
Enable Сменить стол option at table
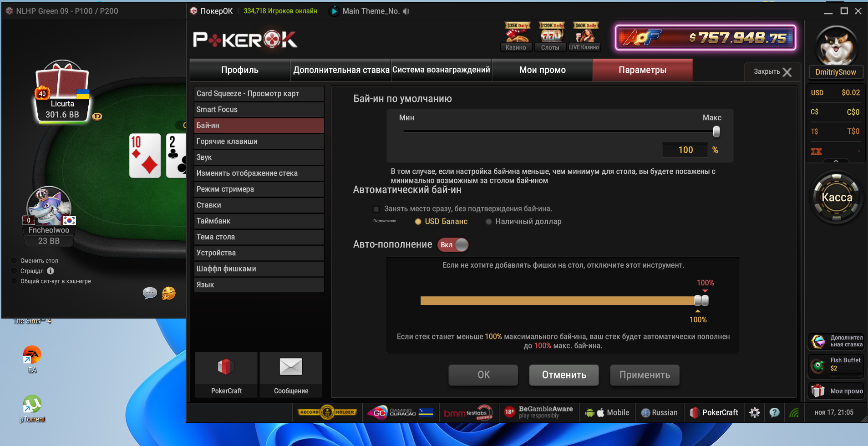click(x=14, y=261)
